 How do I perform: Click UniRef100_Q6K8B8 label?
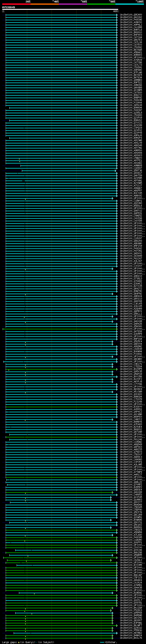(131, 87)
